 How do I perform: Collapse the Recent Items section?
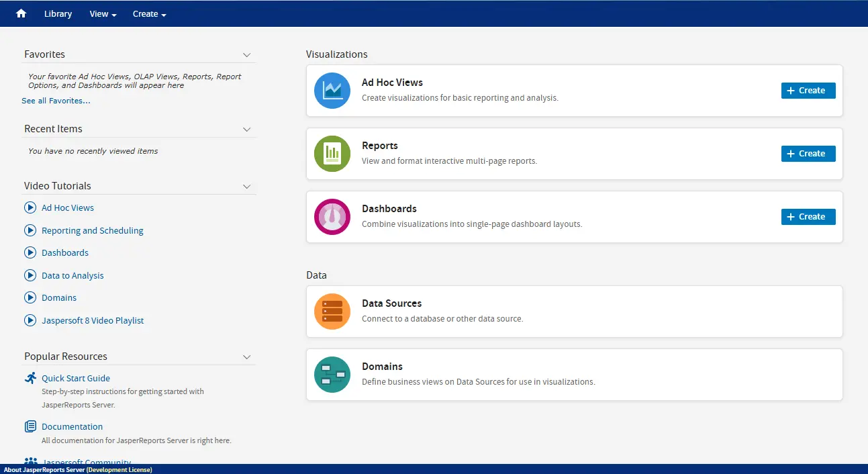246,130
